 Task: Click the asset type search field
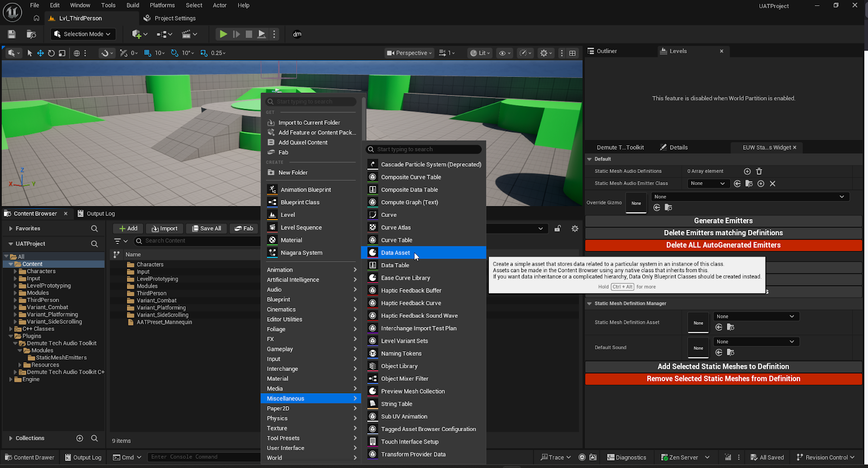pyautogui.click(x=424, y=149)
